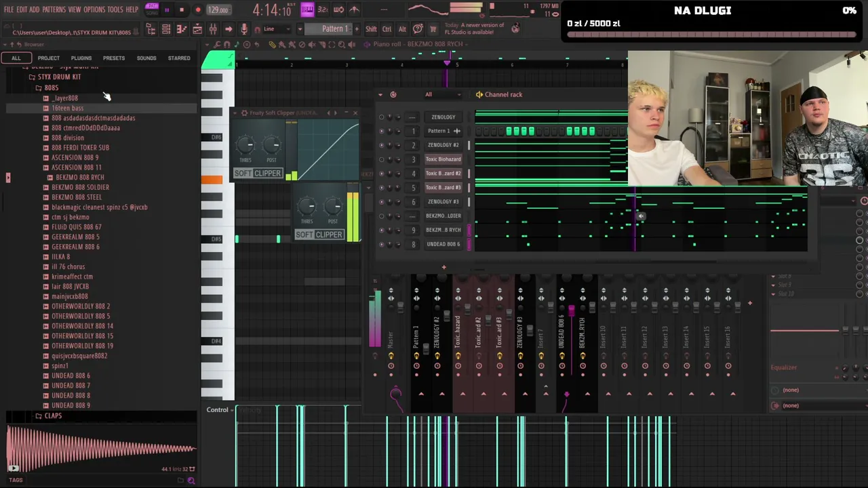Open the shopping cart content library icon

[433, 28]
